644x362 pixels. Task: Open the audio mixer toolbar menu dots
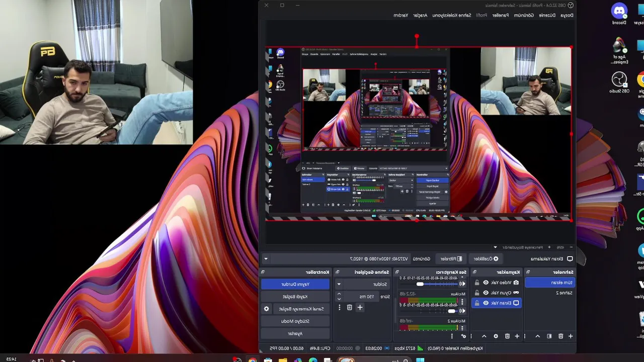click(x=452, y=336)
